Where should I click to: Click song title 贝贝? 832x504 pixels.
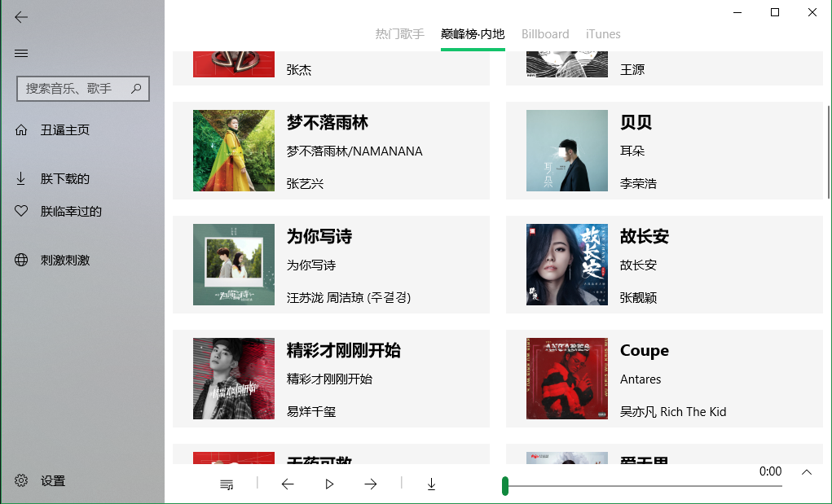coord(636,122)
